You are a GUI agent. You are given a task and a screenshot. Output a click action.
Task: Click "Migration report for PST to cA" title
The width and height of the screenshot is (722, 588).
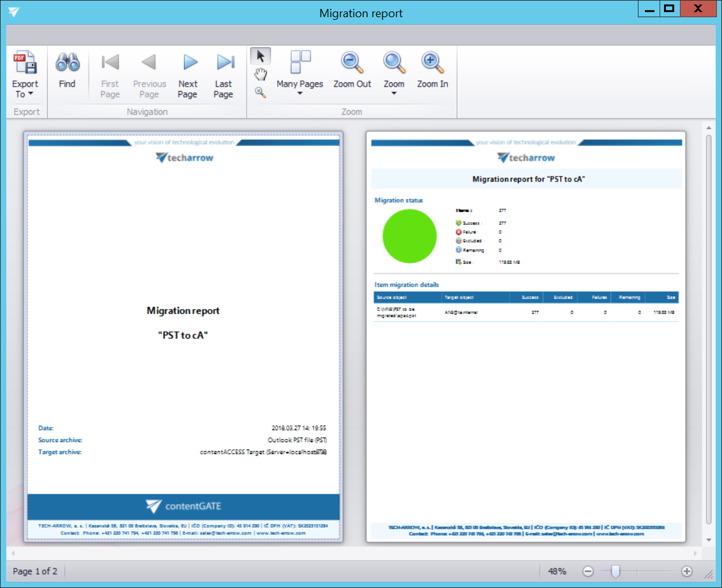point(529,179)
